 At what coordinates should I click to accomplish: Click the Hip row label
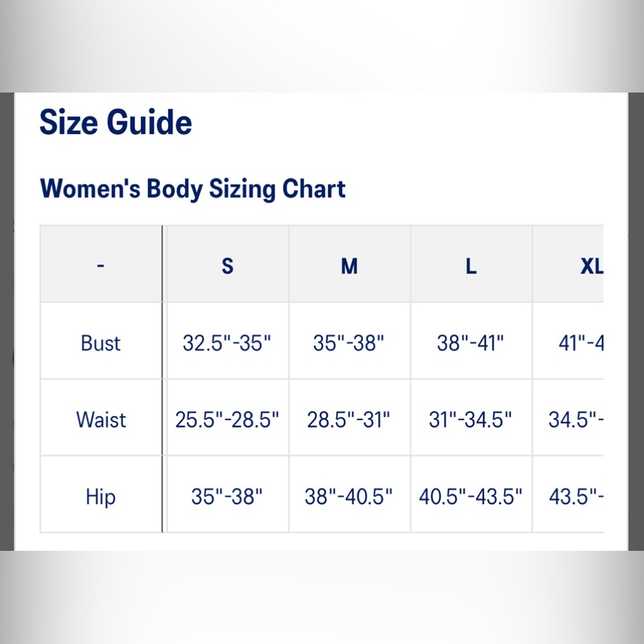point(100,497)
